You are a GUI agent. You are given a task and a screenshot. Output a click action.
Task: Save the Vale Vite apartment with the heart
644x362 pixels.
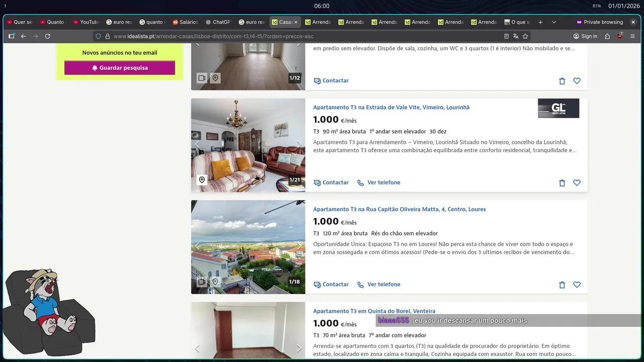click(x=577, y=183)
